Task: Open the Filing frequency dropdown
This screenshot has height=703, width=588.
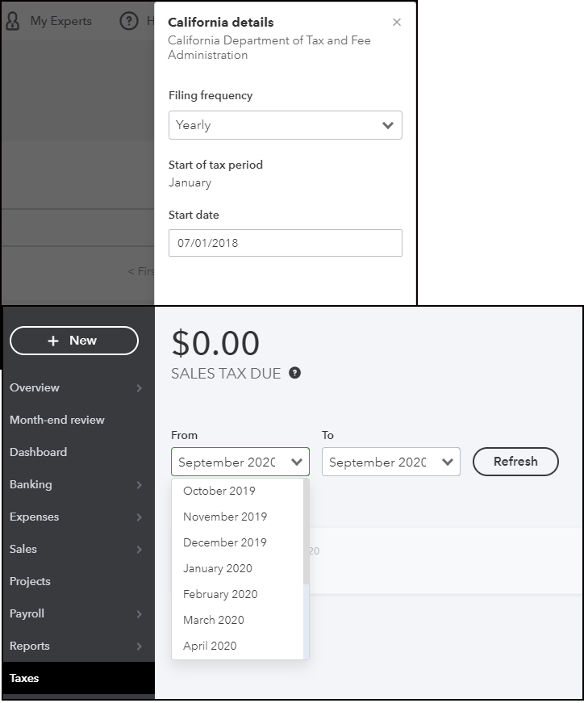Action: tap(285, 125)
